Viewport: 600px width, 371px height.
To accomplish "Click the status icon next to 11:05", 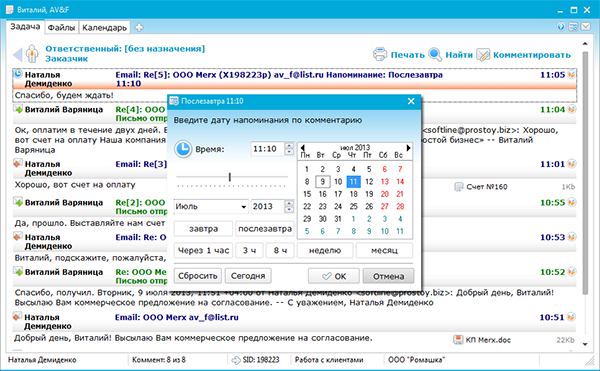I will [x=572, y=75].
